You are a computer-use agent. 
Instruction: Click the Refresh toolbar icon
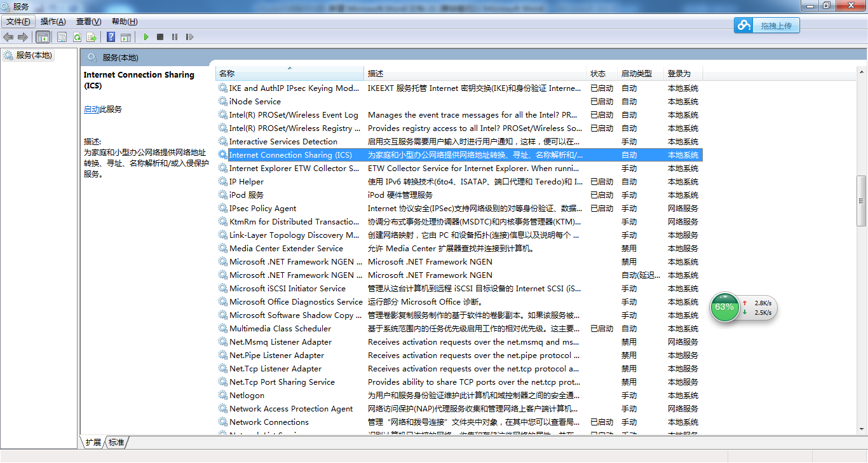(x=77, y=38)
